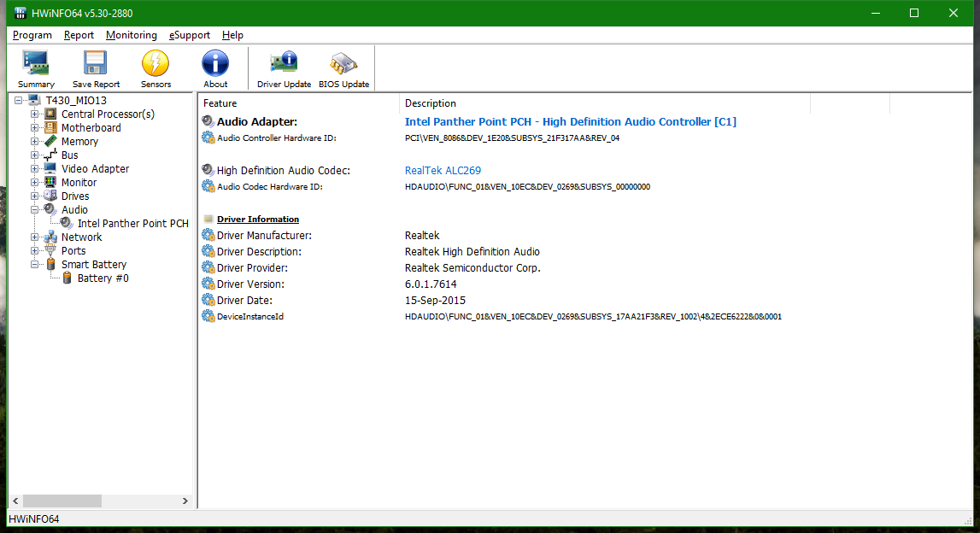Select the driver version 6.0.1.7614 value
The image size is (980, 533).
[x=431, y=284]
